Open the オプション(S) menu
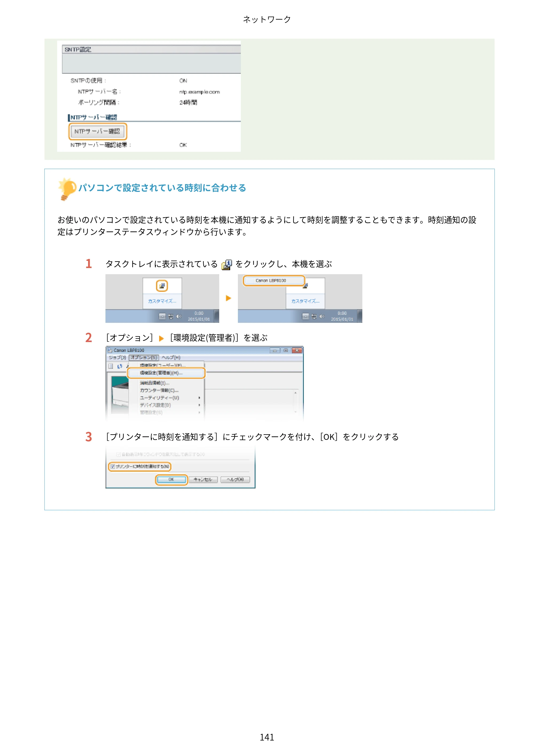 (x=144, y=358)
